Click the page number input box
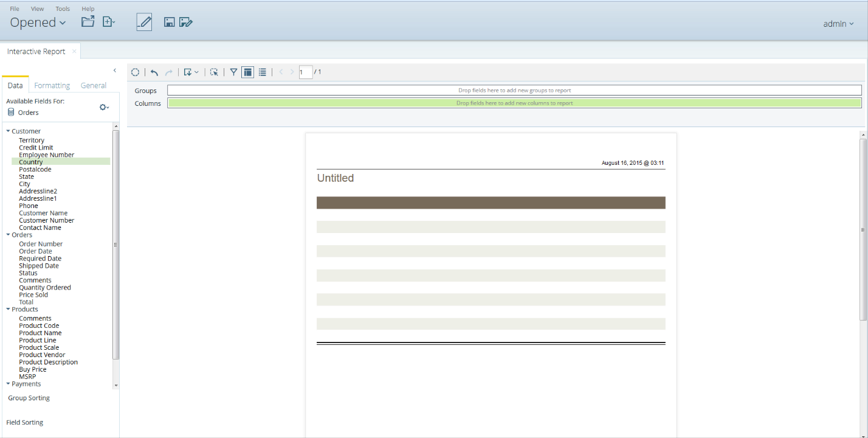 pos(306,72)
